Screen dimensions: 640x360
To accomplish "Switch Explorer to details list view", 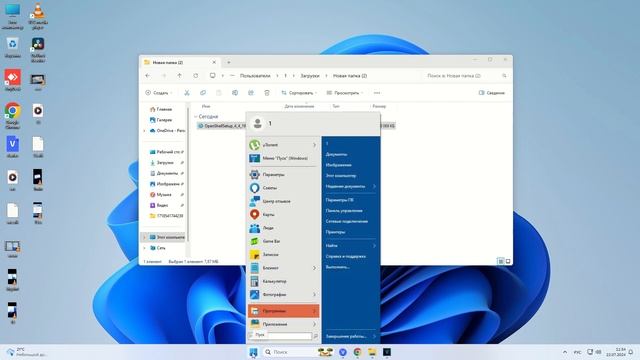I will click(500, 261).
